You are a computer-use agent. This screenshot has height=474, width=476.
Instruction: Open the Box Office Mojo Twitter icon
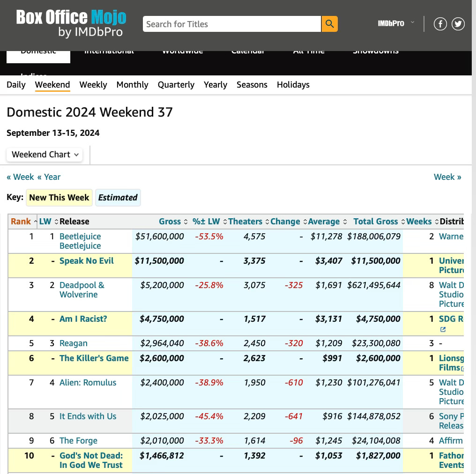(458, 24)
